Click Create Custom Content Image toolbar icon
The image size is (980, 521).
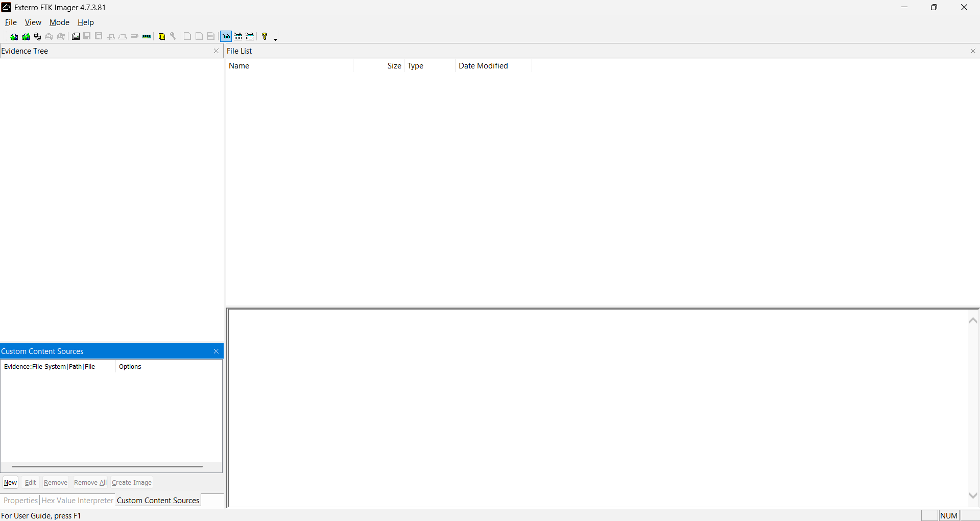pyautogui.click(x=123, y=36)
